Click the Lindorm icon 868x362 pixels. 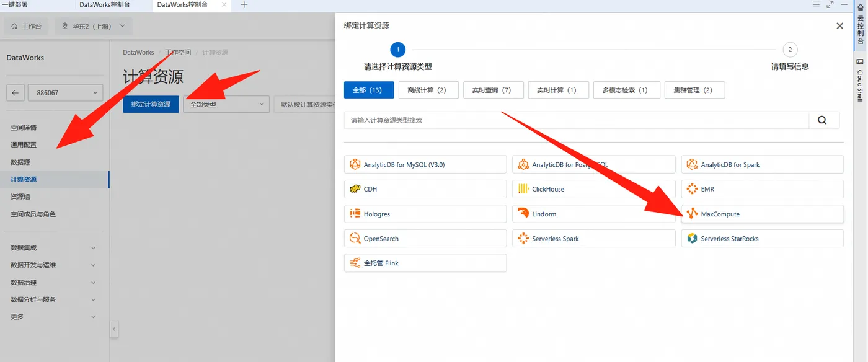[x=523, y=214]
